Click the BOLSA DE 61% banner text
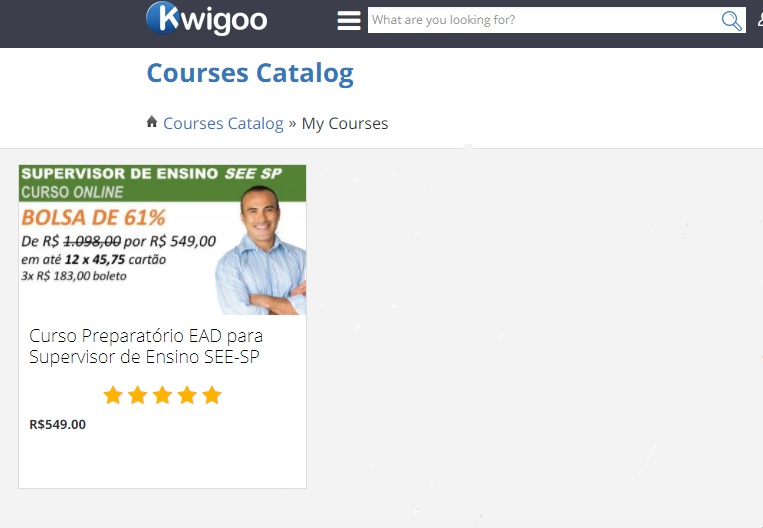 93,218
